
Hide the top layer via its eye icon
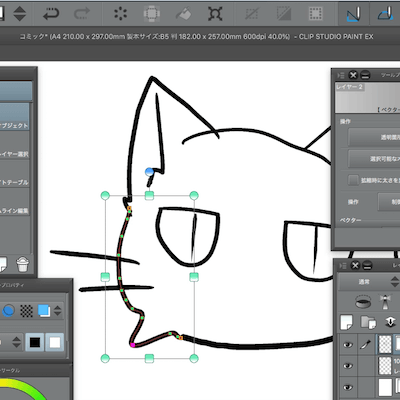coord(348,344)
